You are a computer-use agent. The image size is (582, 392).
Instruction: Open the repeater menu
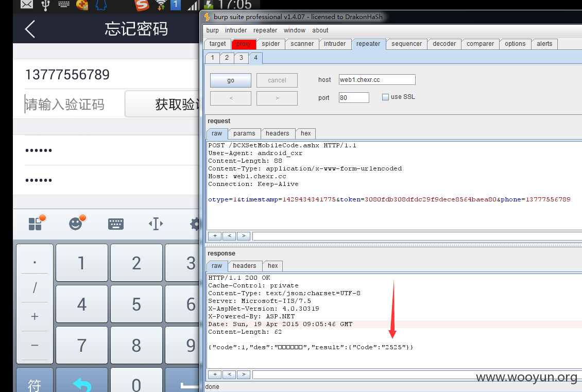click(x=265, y=30)
